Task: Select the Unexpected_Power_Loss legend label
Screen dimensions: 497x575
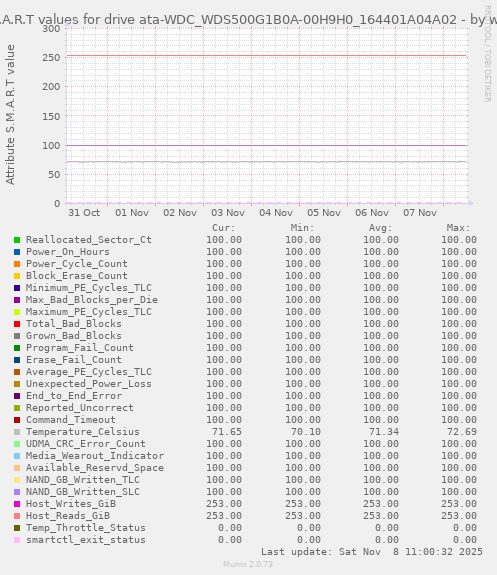Action: point(88,384)
